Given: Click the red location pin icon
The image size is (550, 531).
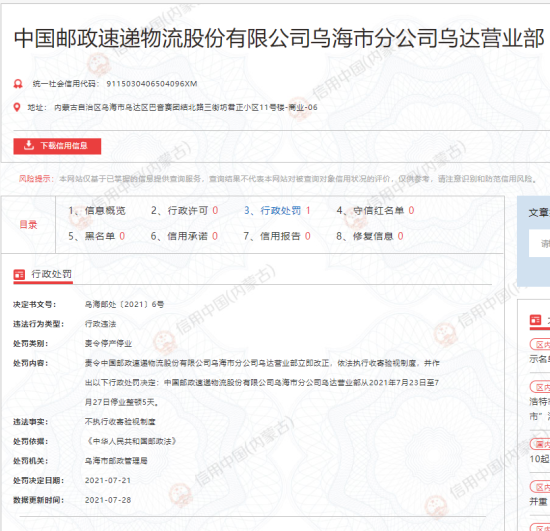Looking at the screenshot, I should coord(16,107).
